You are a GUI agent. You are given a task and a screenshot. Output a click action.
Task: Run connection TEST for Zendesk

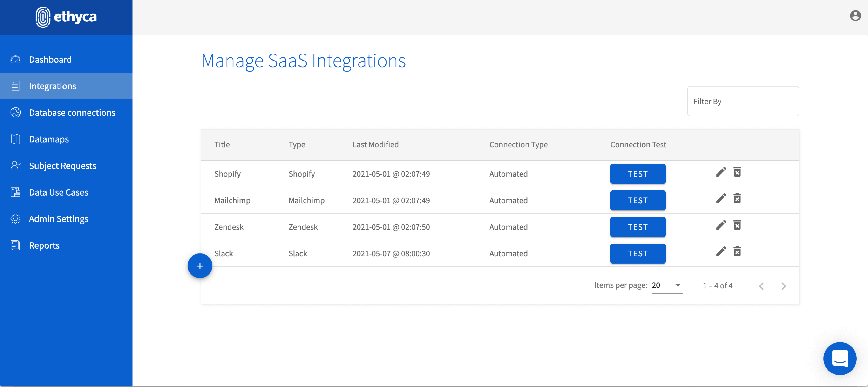point(637,227)
